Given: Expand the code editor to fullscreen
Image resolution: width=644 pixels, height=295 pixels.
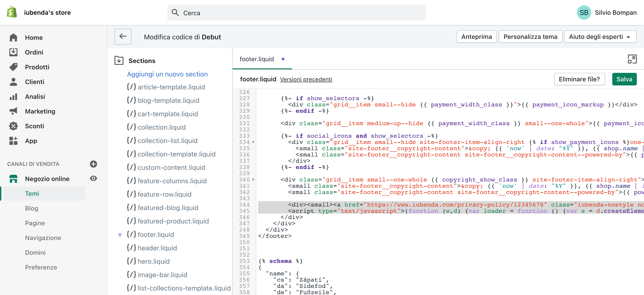Looking at the screenshot, I should [x=632, y=59].
